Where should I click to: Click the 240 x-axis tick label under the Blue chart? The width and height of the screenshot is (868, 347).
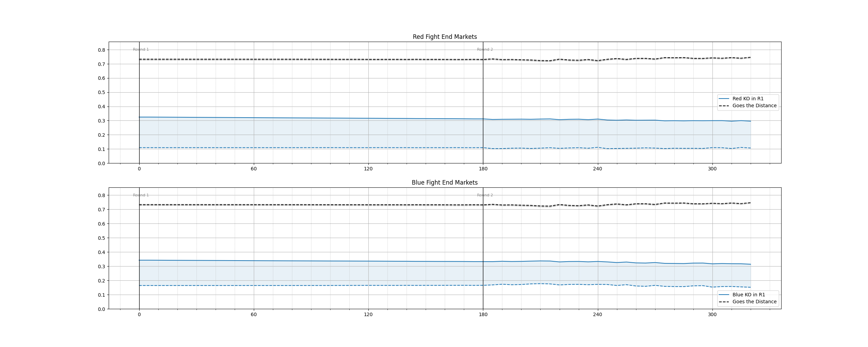pos(598,315)
